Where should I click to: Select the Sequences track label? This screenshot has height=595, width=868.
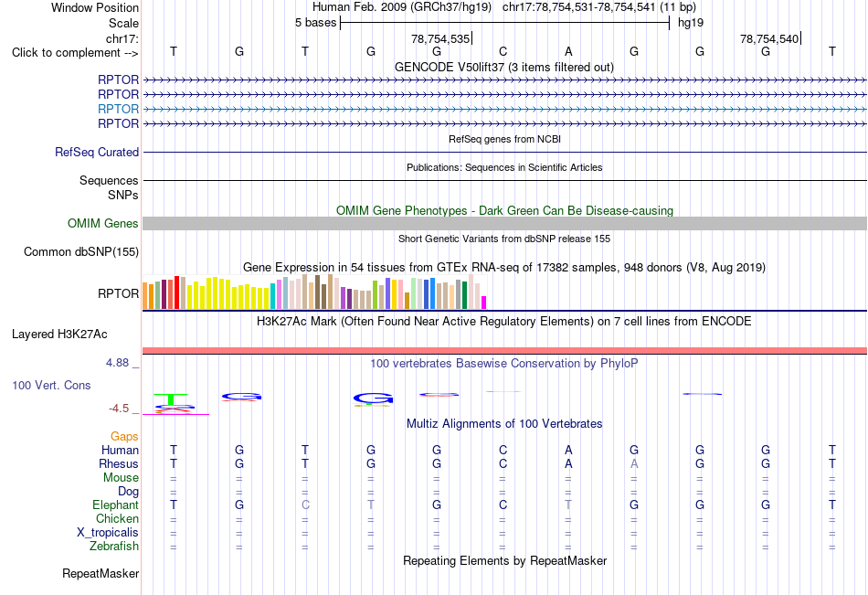[109, 181]
